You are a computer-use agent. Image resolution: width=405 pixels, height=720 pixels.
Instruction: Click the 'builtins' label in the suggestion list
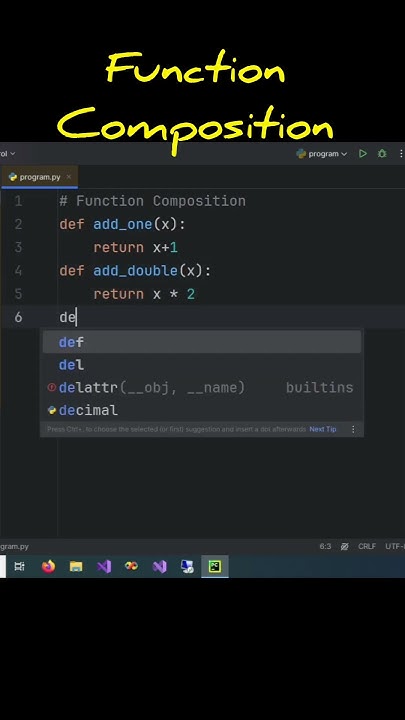(320, 388)
